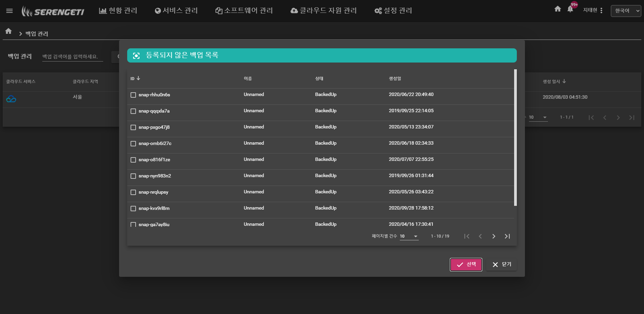
Task: Open user menu three-dots icon
Action: coord(601,10)
